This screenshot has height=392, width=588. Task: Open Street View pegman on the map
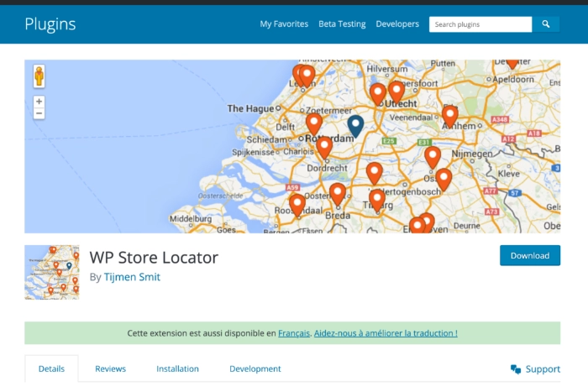(x=39, y=76)
